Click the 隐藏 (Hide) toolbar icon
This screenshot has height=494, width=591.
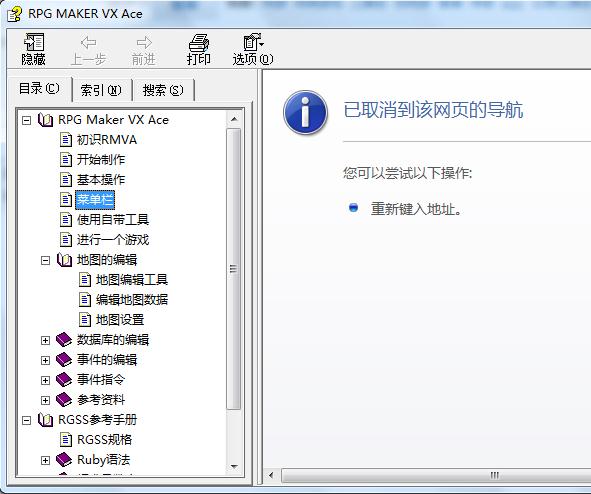[x=34, y=42]
